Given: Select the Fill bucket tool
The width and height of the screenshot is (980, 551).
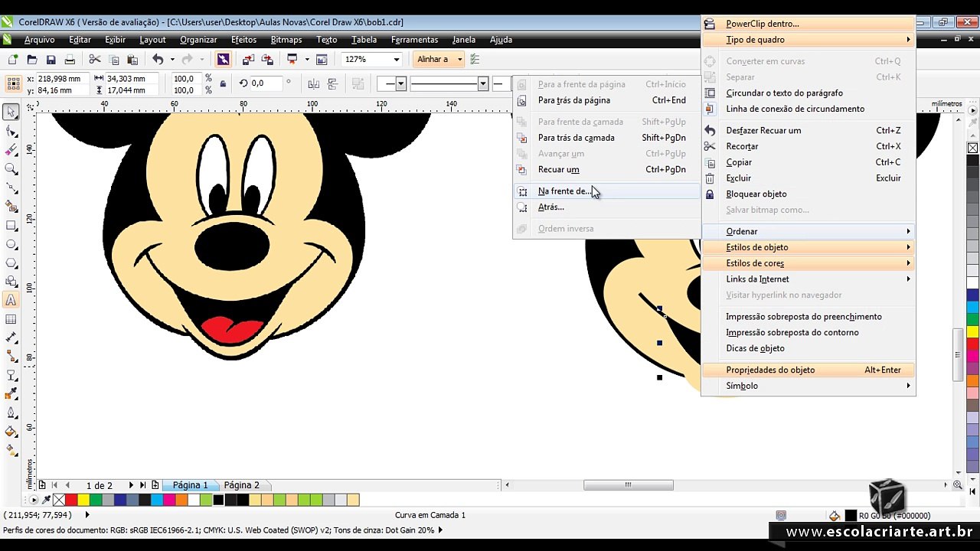Looking at the screenshot, I should click(11, 432).
